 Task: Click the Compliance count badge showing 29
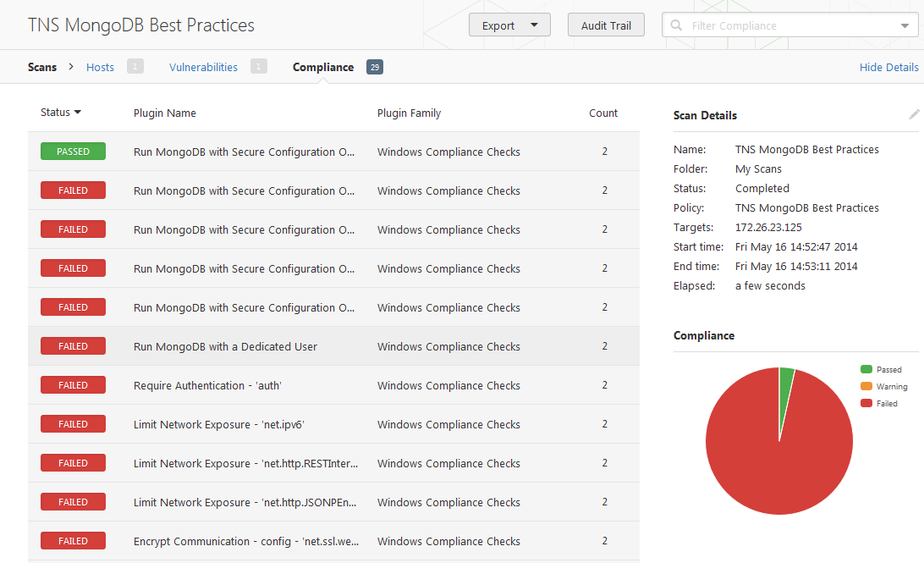tap(375, 67)
